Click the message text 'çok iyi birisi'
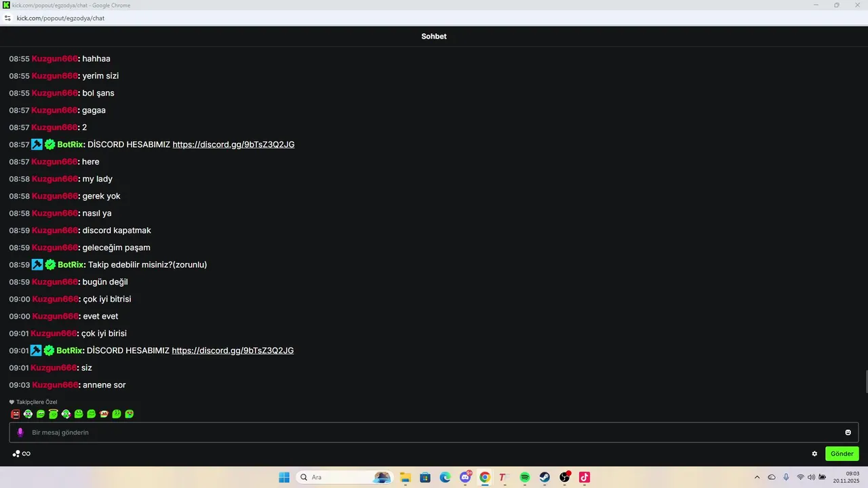This screenshot has height=488, width=868. [104, 333]
